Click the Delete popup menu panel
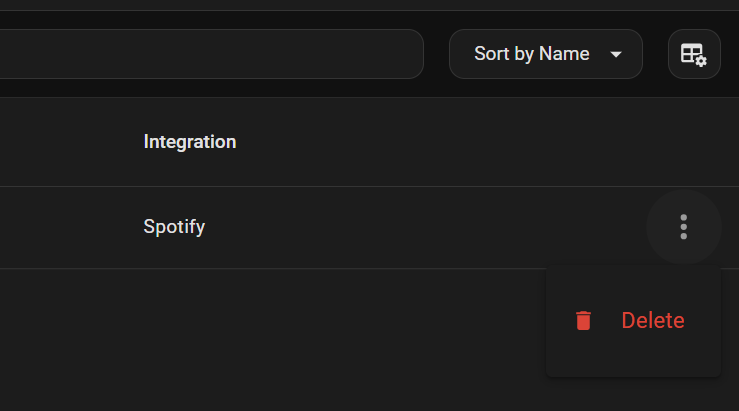This screenshot has height=411, width=739. [x=633, y=345]
